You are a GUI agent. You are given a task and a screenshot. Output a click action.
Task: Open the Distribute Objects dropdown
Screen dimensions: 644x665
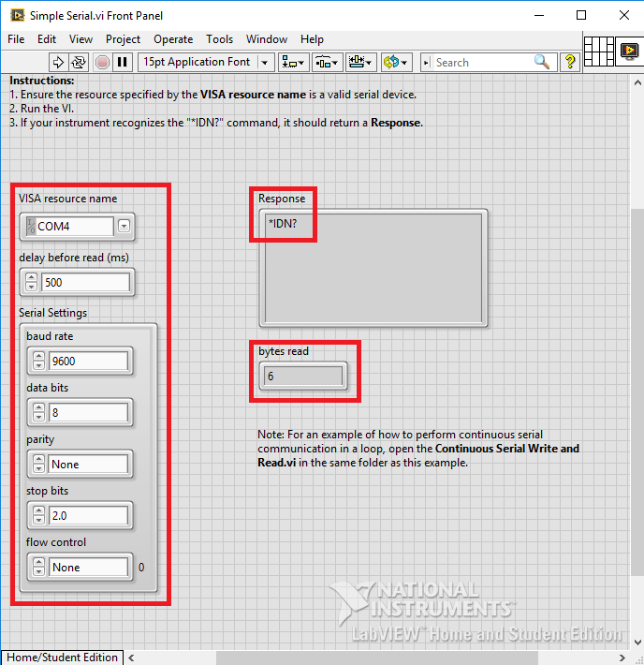click(328, 63)
